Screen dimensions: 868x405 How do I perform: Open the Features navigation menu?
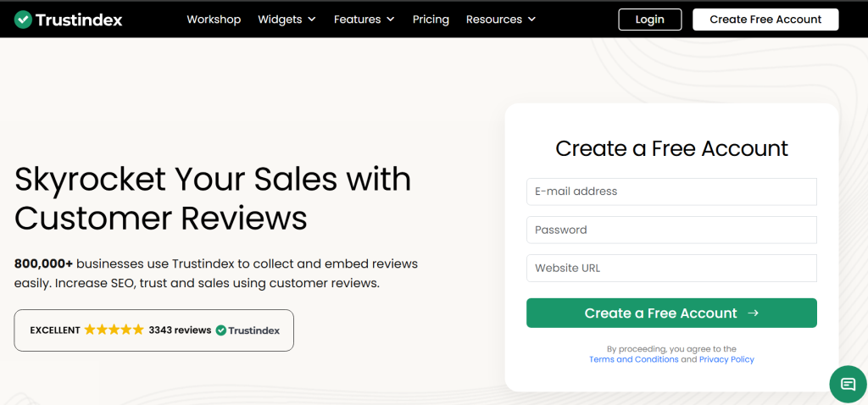pyautogui.click(x=364, y=19)
